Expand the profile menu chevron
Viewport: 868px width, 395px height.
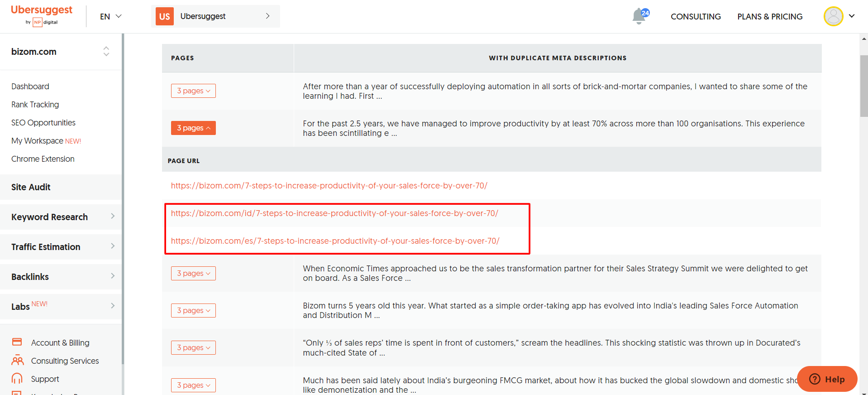tap(852, 16)
